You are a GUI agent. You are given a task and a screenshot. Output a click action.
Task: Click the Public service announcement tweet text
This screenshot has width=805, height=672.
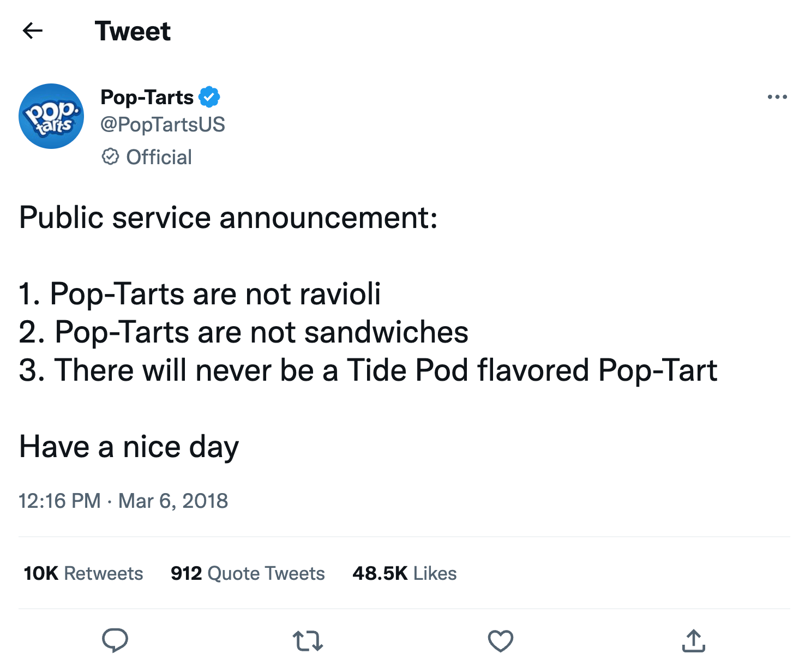(228, 218)
